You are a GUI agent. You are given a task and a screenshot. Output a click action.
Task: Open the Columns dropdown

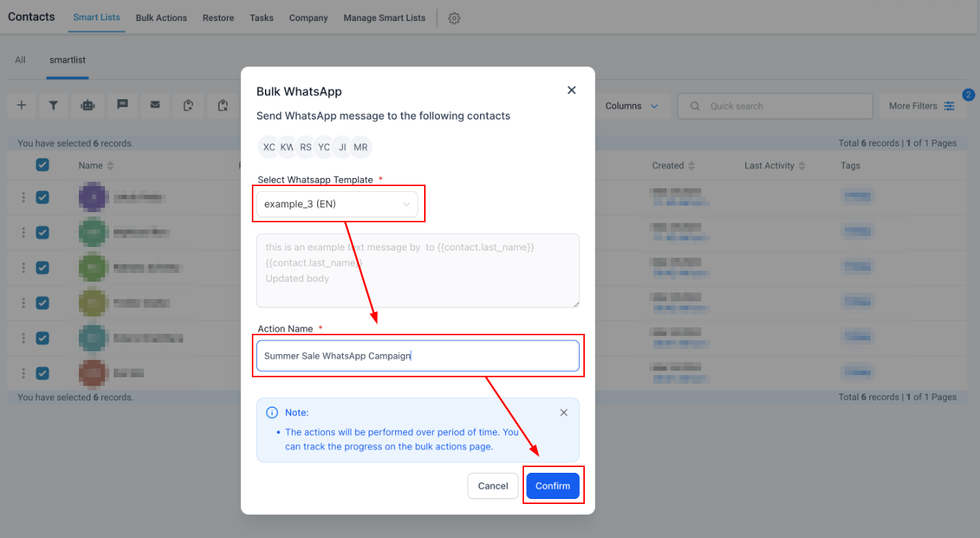pyautogui.click(x=632, y=106)
